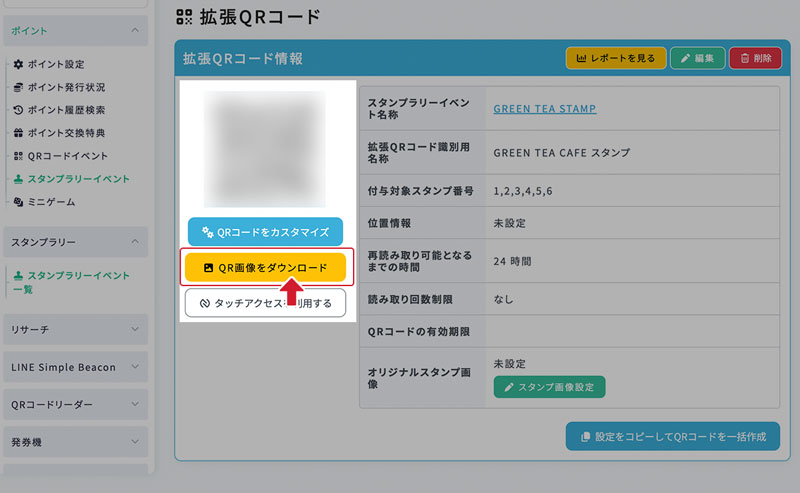Expand the リサーチ sidebar section
Viewport: 800px width, 493px height.
tap(135, 329)
